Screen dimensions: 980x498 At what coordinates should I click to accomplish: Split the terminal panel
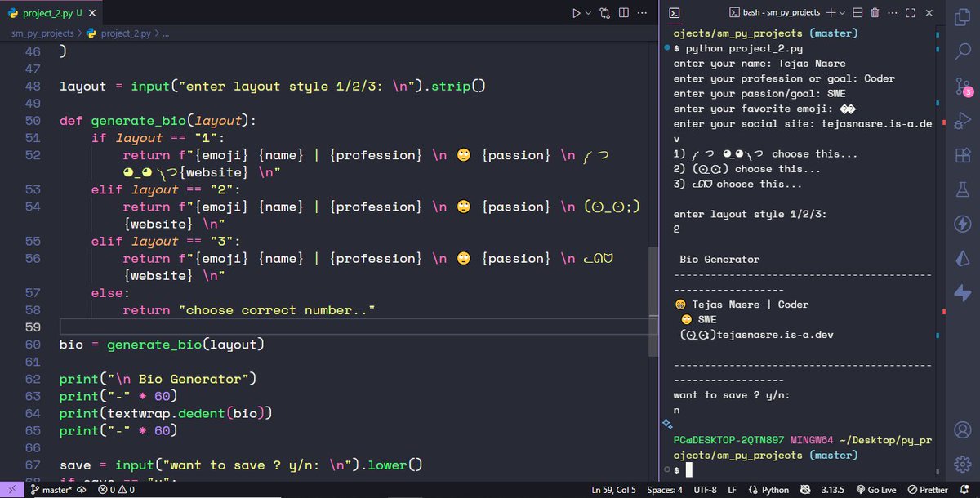coord(857,12)
